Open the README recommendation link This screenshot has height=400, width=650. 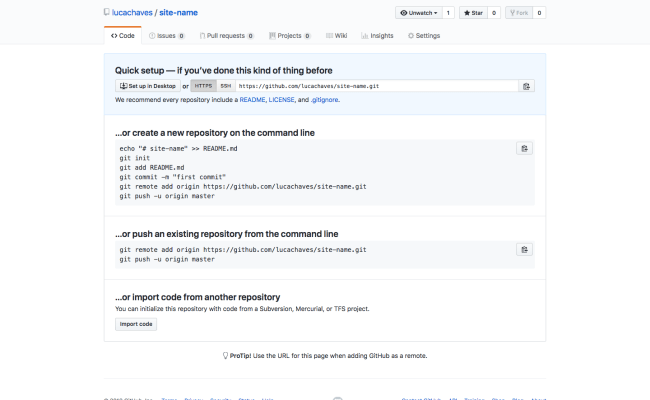click(x=252, y=100)
